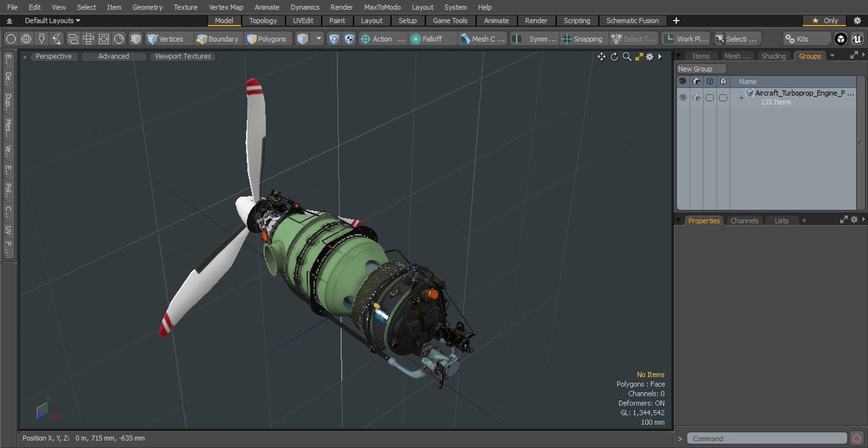
Task: Click the Unreal Engine icon
Action: click(x=857, y=39)
